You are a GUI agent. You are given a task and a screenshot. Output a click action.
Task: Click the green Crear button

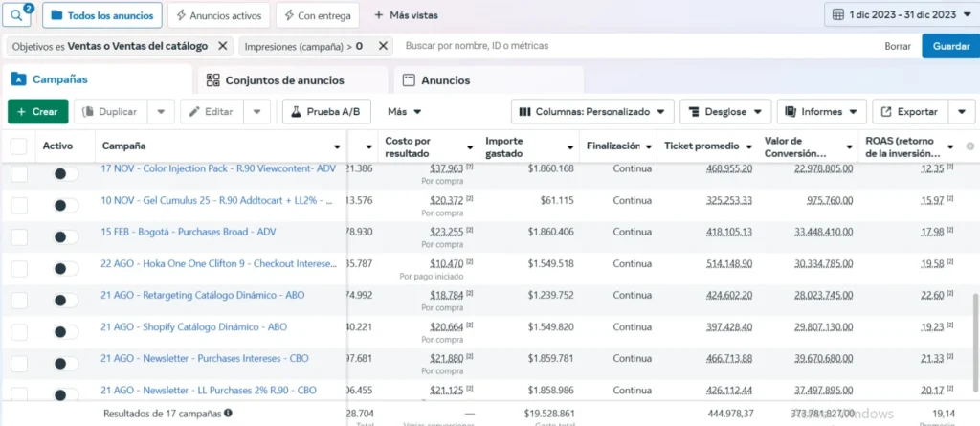click(x=37, y=112)
